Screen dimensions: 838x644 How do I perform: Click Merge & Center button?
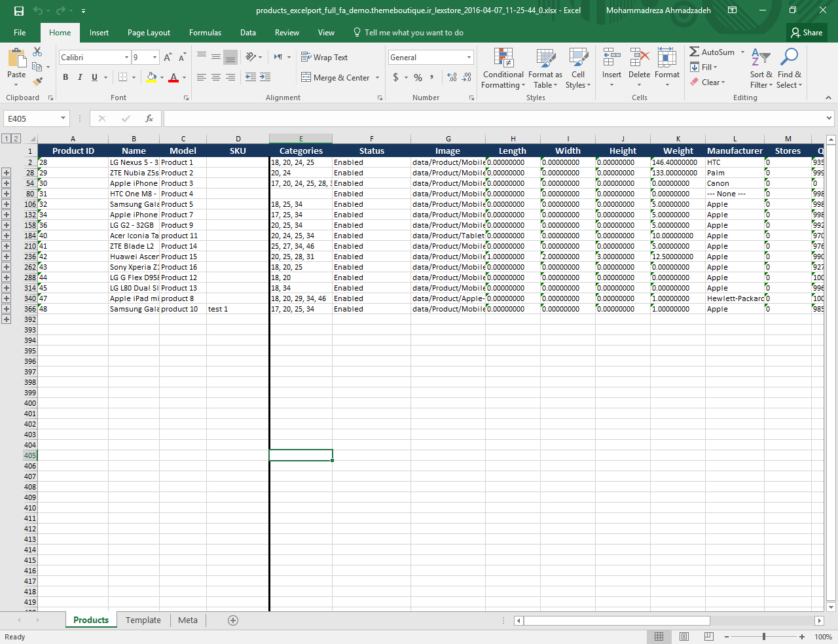(x=336, y=77)
